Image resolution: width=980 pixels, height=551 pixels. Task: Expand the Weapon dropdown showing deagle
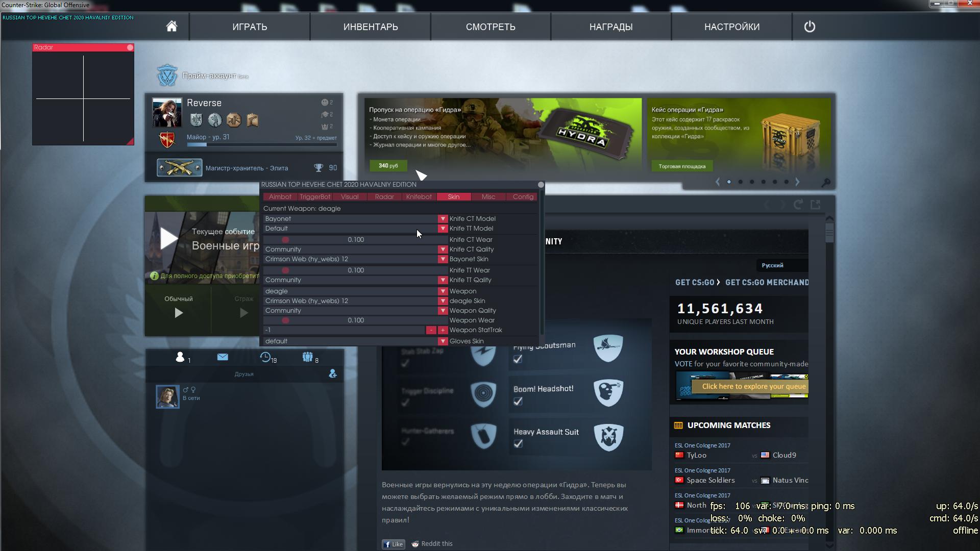443,291
